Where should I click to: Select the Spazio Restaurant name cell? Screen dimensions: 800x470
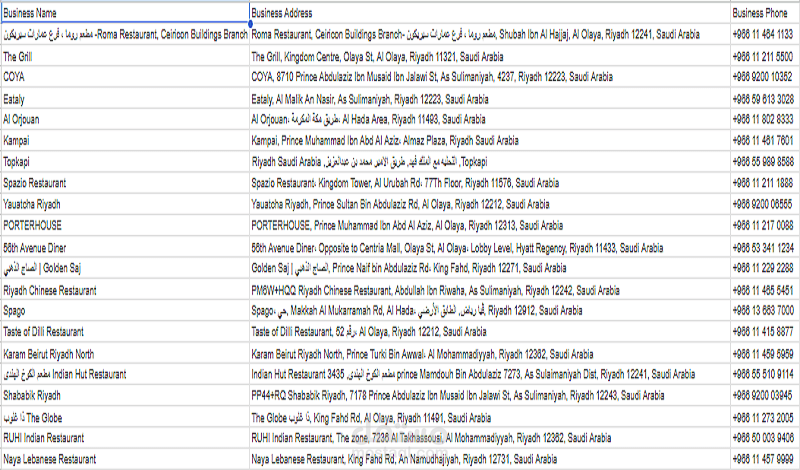[125, 183]
